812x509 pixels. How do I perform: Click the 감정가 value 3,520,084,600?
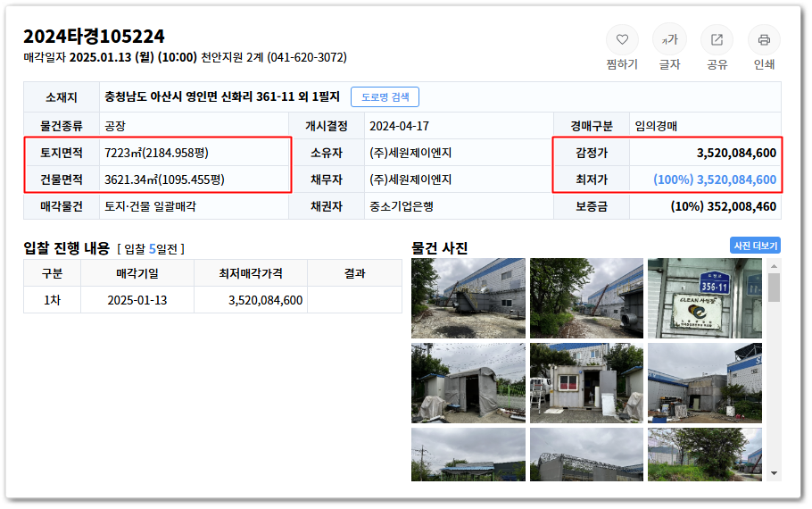pyautogui.click(x=736, y=153)
